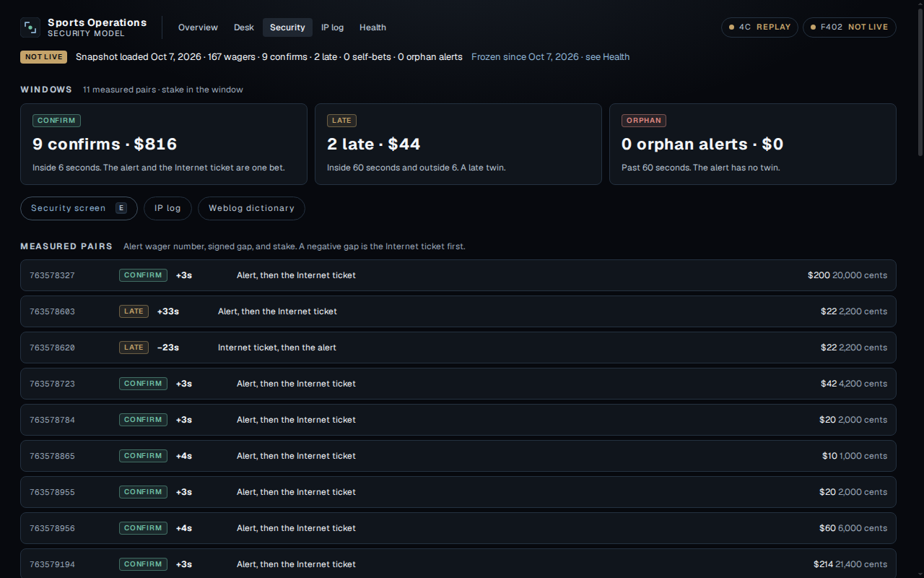This screenshot has width=924, height=578.
Task: Open the row for wager 763578956
Action: (x=458, y=528)
